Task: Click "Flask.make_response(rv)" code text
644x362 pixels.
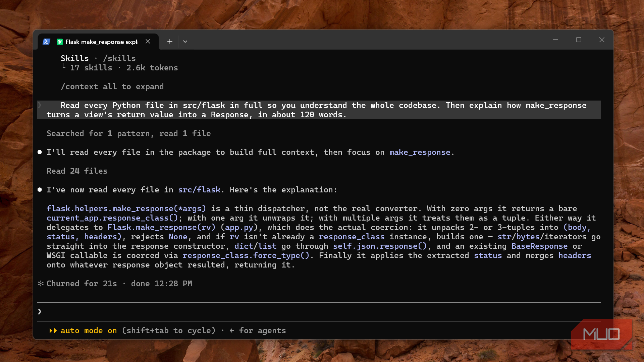Action: point(161,227)
